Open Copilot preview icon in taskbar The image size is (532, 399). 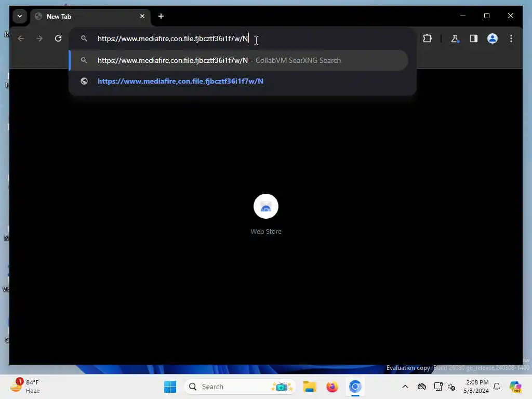pos(515,387)
